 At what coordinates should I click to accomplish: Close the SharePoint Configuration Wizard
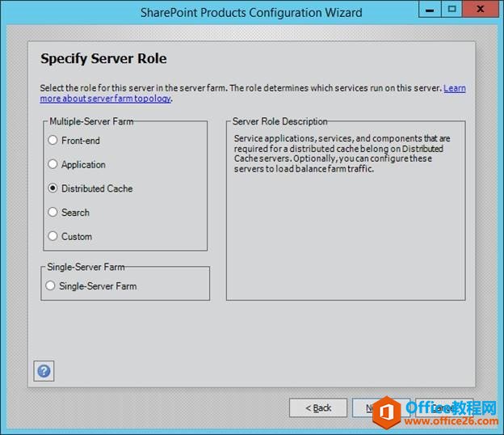pyautogui.click(x=481, y=9)
